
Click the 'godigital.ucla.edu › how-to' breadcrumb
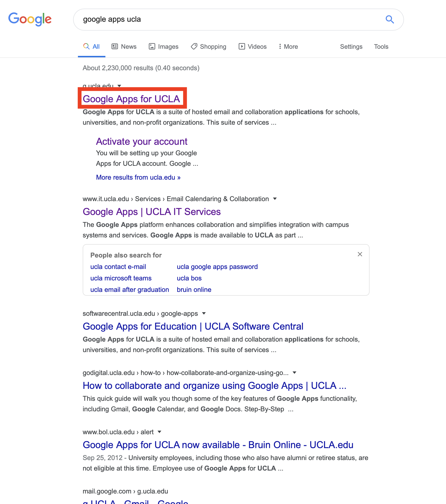tap(185, 373)
